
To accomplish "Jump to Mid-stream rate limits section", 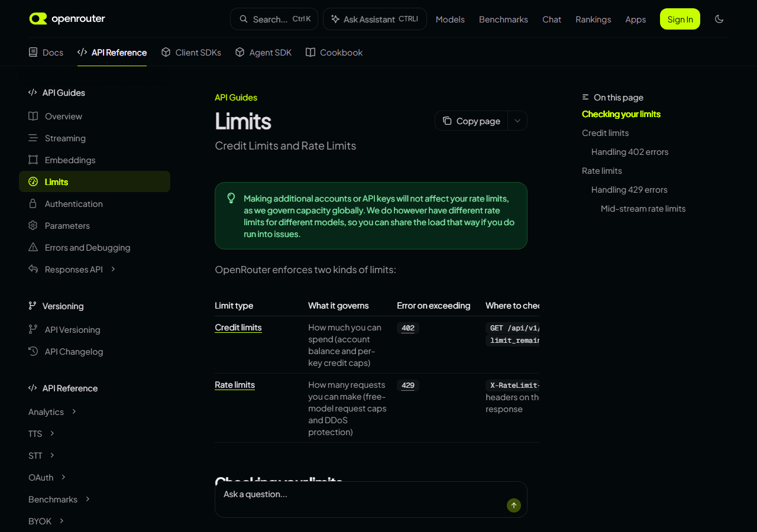I will coord(643,209).
